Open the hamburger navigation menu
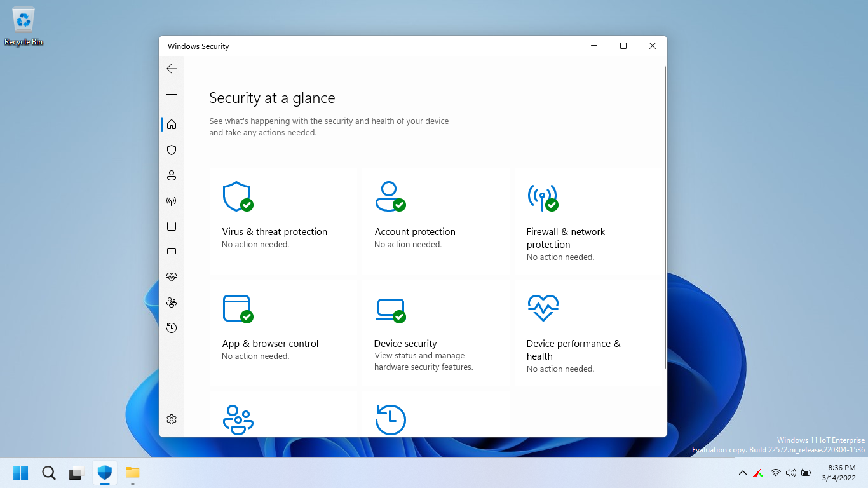868x488 pixels. (172, 95)
